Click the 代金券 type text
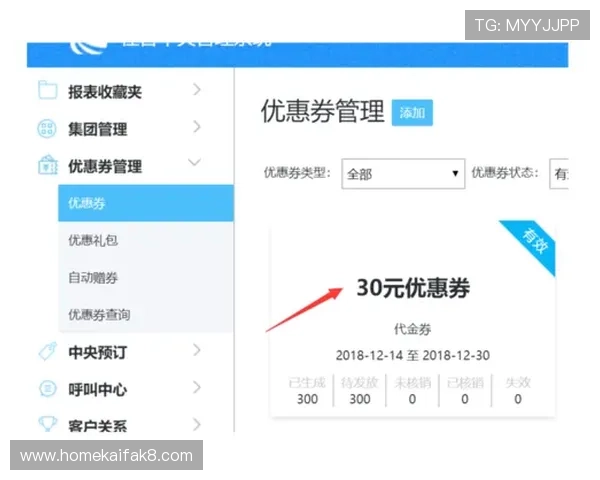Image resolution: width=600 pixels, height=480 pixels. tap(412, 329)
